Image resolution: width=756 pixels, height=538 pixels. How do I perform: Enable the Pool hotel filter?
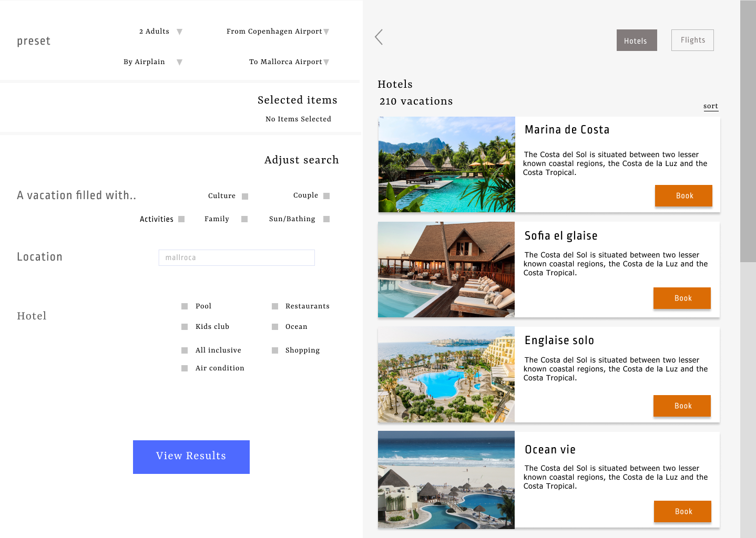184,306
